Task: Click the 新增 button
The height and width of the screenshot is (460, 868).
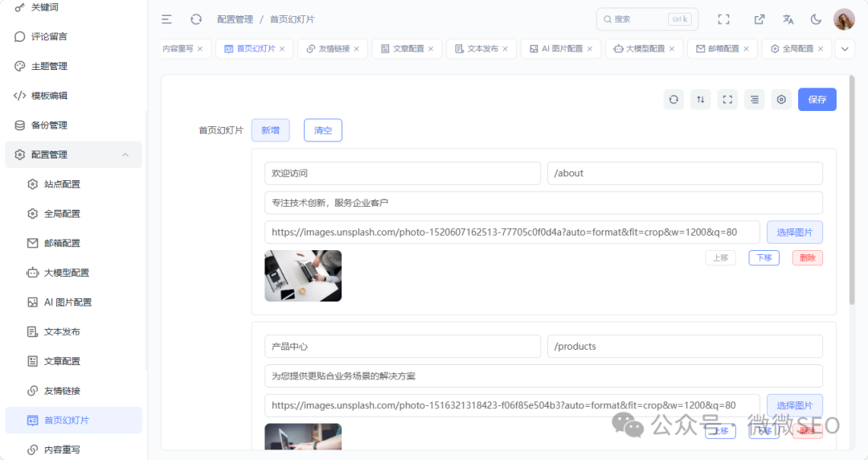Action: pyautogui.click(x=270, y=130)
